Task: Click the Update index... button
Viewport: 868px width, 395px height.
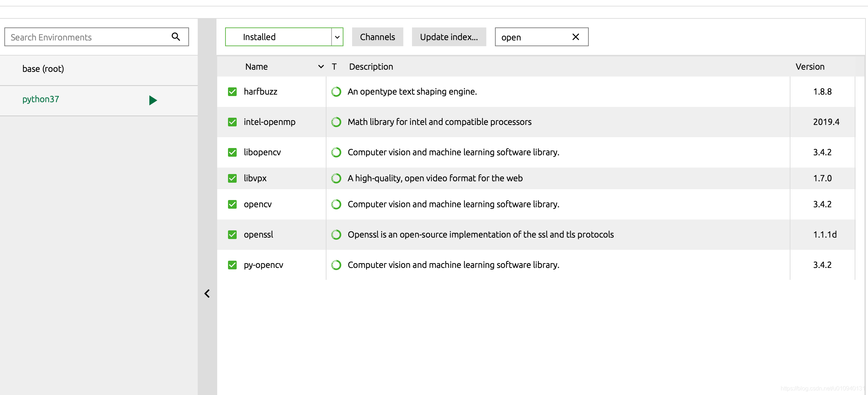Action: click(449, 37)
